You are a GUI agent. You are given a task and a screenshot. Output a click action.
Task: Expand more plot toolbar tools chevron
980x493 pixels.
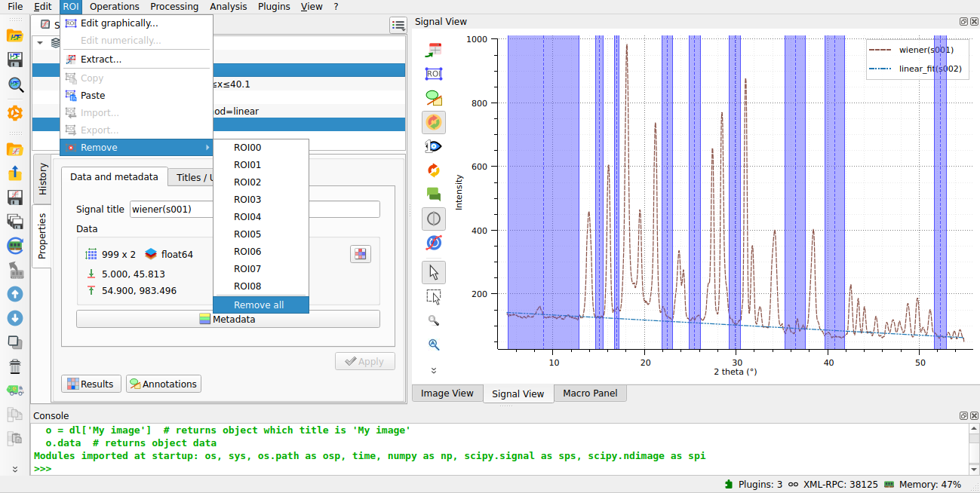tap(433, 370)
